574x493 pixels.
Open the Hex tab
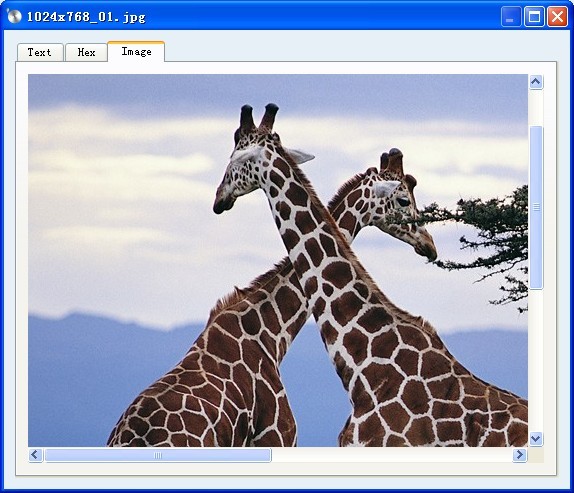click(86, 52)
